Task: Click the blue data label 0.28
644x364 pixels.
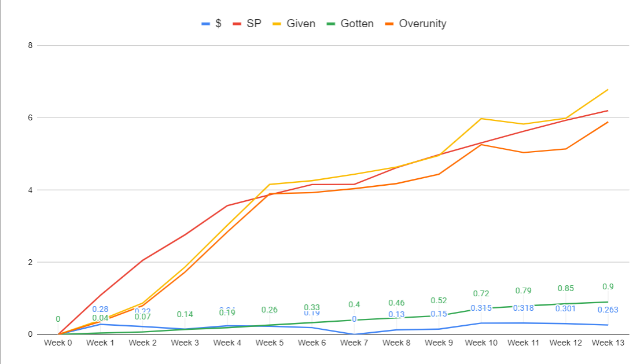Action: 100,310
